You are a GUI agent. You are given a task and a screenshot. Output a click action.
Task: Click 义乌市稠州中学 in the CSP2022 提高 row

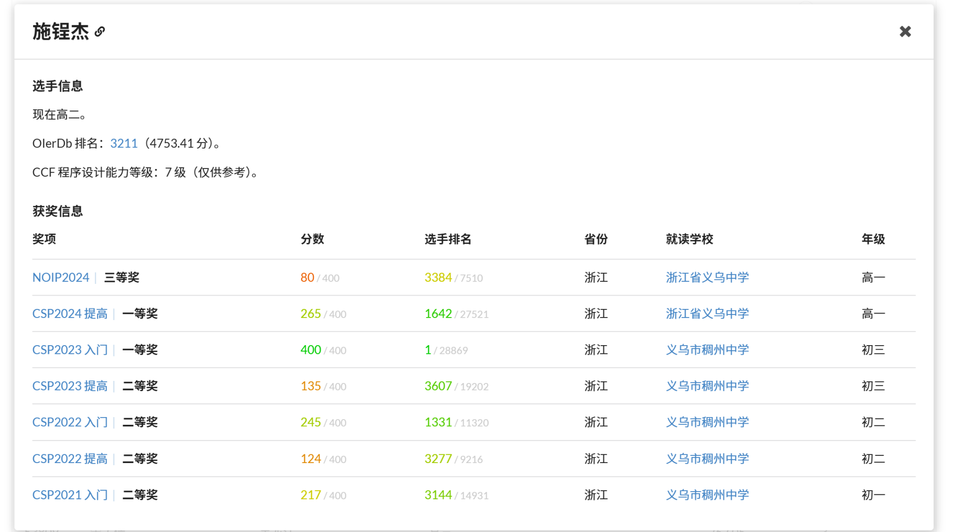pyautogui.click(x=707, y=458)
